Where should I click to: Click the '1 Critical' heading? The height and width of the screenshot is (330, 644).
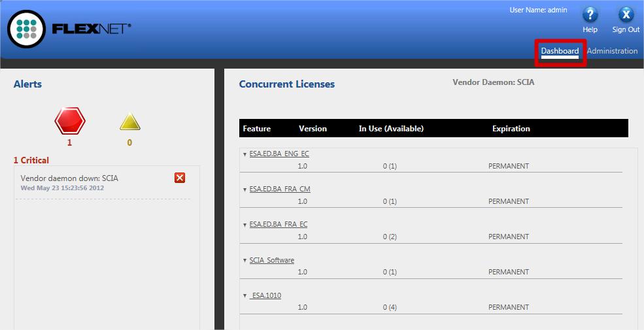(x=31, y=160)
